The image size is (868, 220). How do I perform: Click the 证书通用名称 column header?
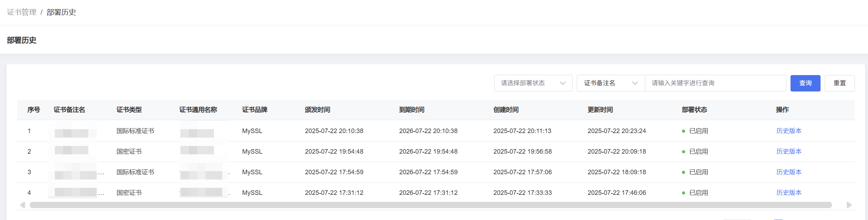198,110
